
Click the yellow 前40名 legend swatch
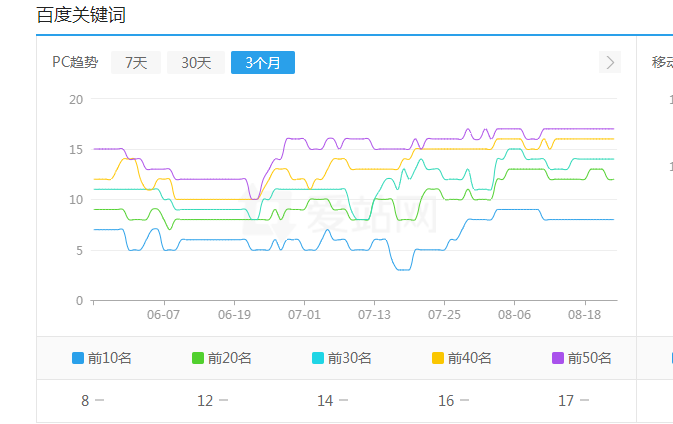click(438, 358)
